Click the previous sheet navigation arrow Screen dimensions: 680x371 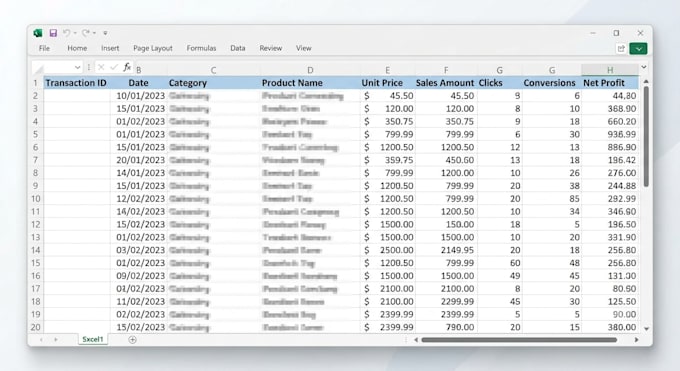coord(41,340)
